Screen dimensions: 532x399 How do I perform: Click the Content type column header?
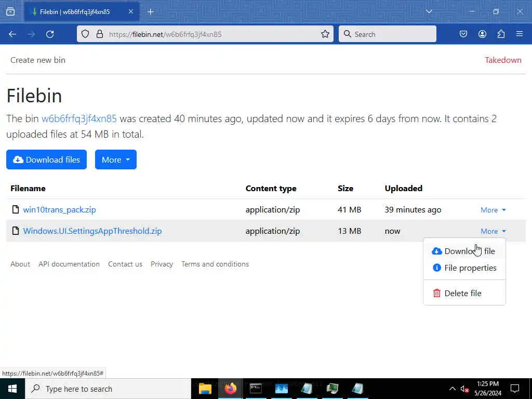[271, 188]
